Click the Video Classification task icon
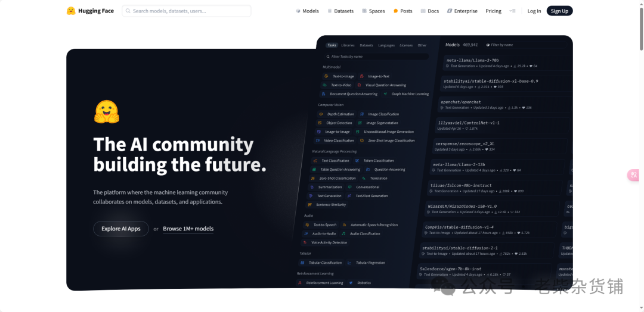 (317, 141)
